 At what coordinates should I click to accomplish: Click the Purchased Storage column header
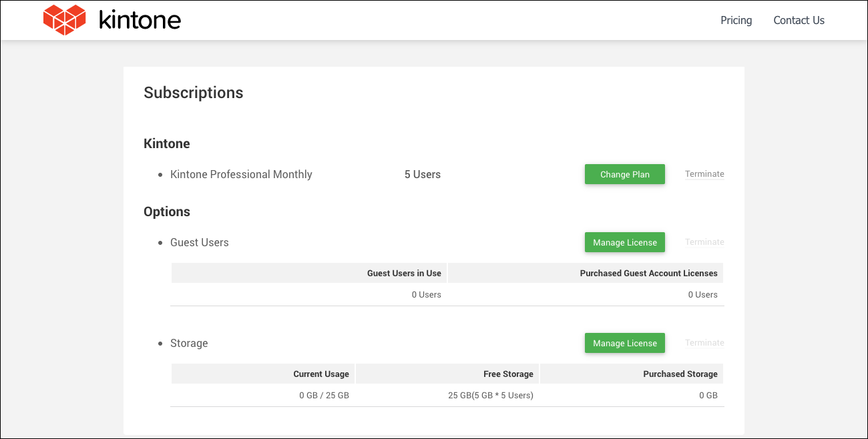[680, 374]
